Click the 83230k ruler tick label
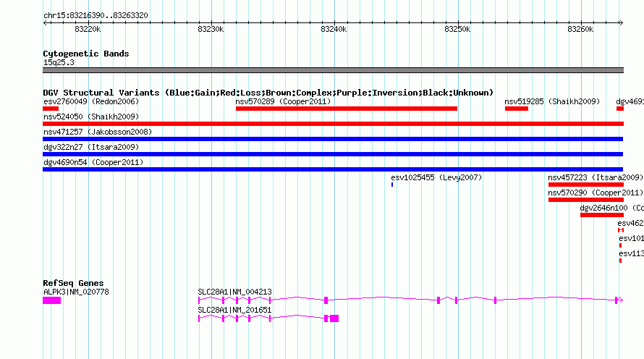This screenshot has width=644, height=359. (211, 29)
